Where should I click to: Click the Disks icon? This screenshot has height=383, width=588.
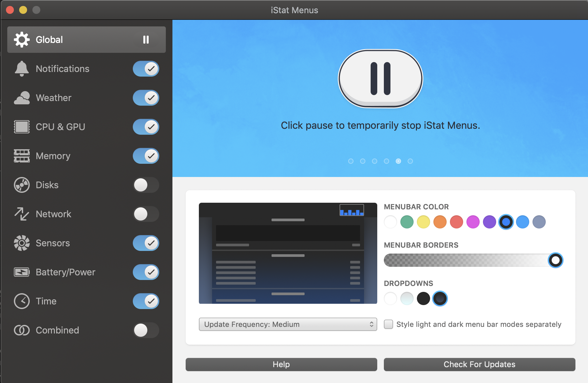coord(22,185)
